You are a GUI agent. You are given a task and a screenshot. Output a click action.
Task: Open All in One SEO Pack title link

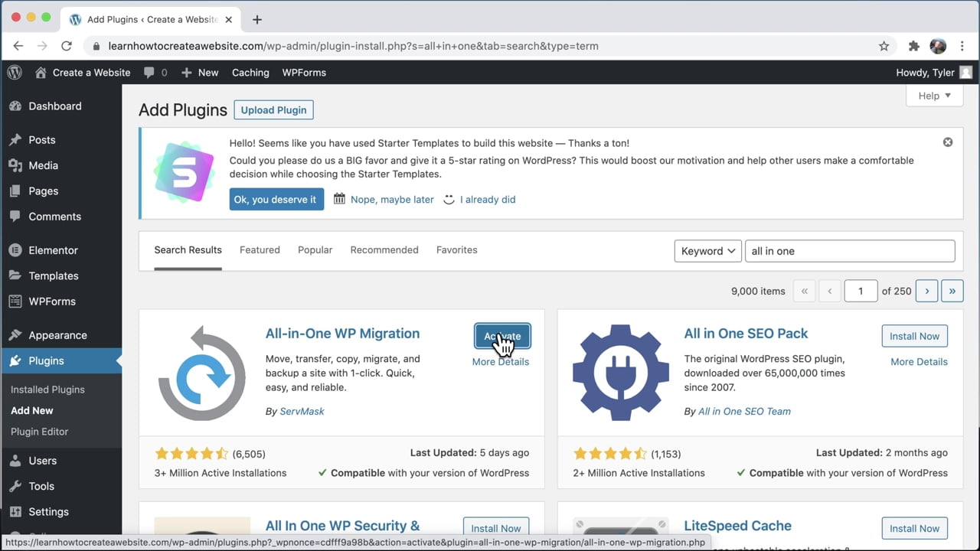746,334
